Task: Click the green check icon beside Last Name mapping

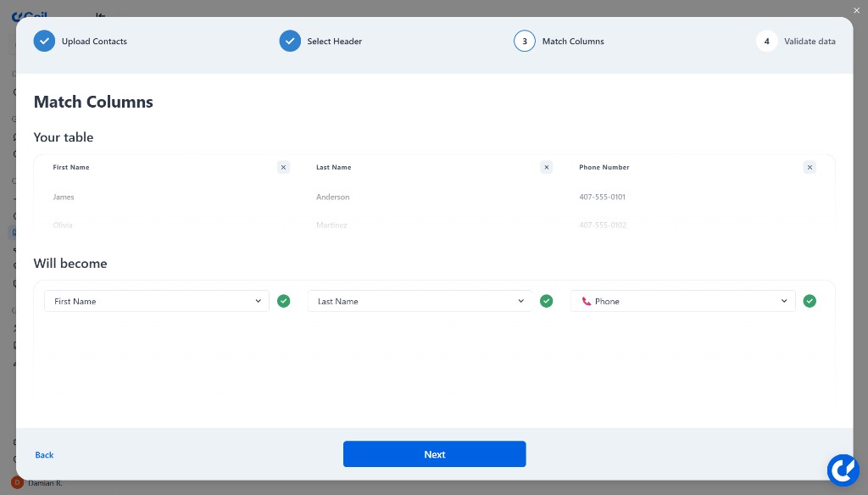Action: point(547,301)
